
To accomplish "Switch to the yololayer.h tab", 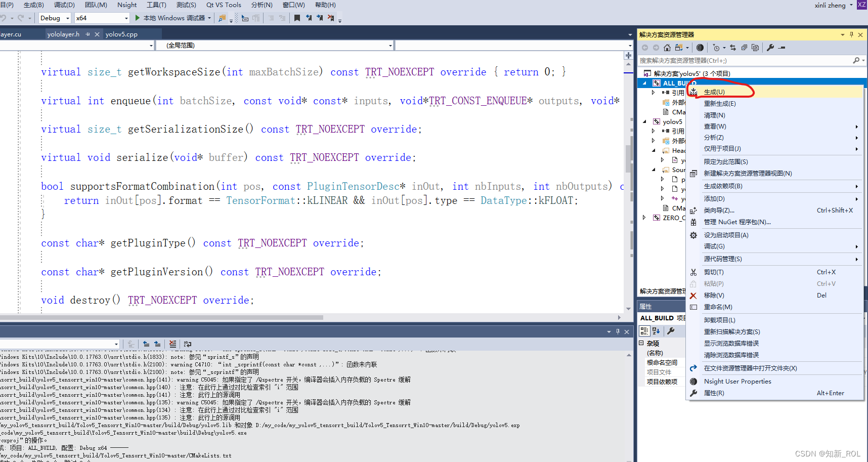I will point(63,34).
